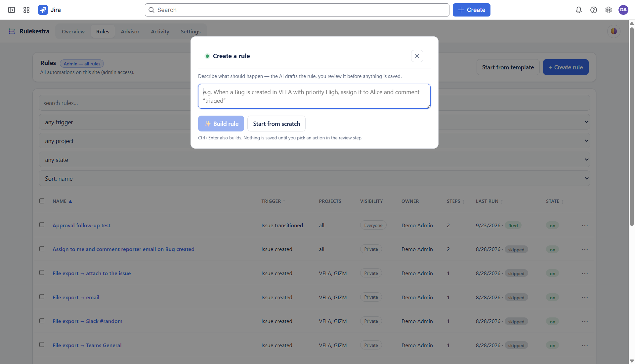This screenshot has height=364, width=635.
Task: Check the File export → email row
Action: point(42,297)
